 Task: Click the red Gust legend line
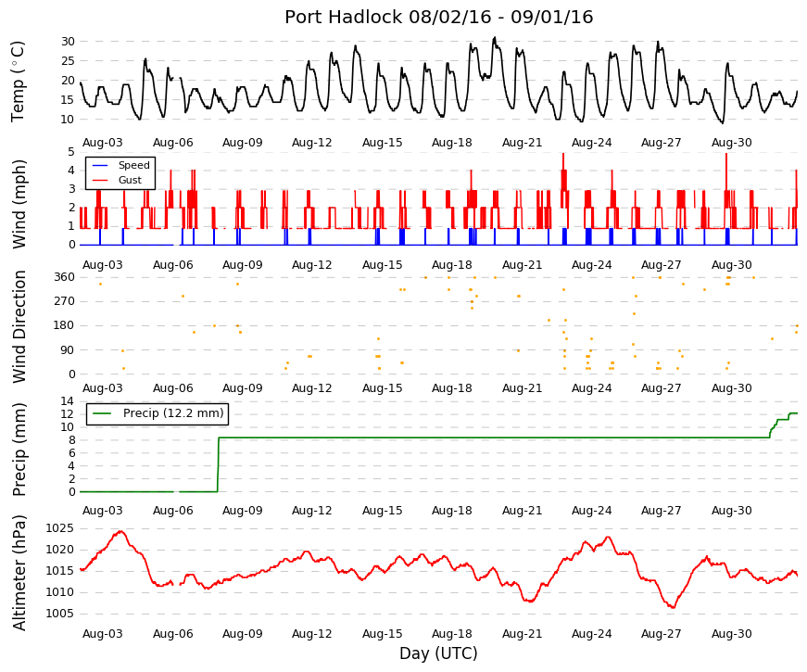click(100, 180)
